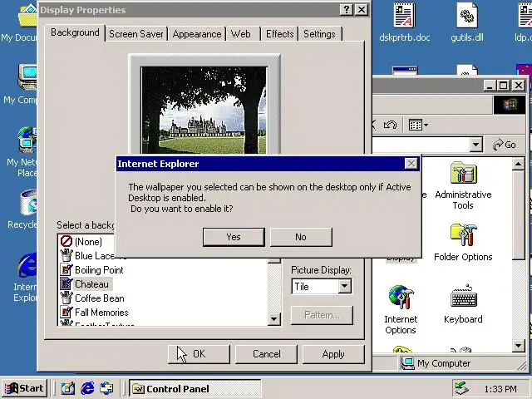Click the Fall Memories file icon
The height and width of the screenshot is (399, 532).
66,313
